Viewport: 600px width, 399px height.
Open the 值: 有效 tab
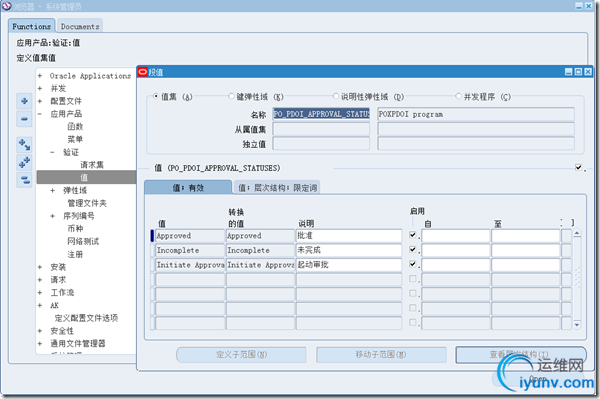click(x=188, y=187)
